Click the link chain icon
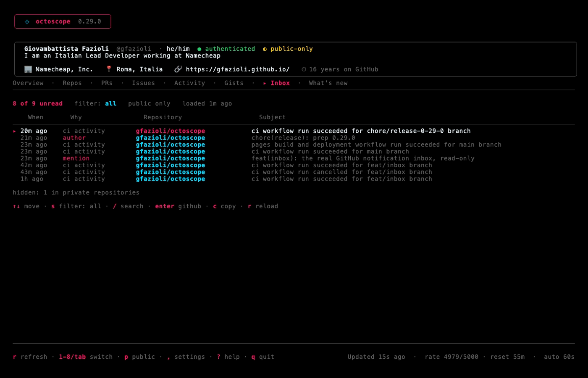Screen dimensions: 588x378 tap(178, 69)
